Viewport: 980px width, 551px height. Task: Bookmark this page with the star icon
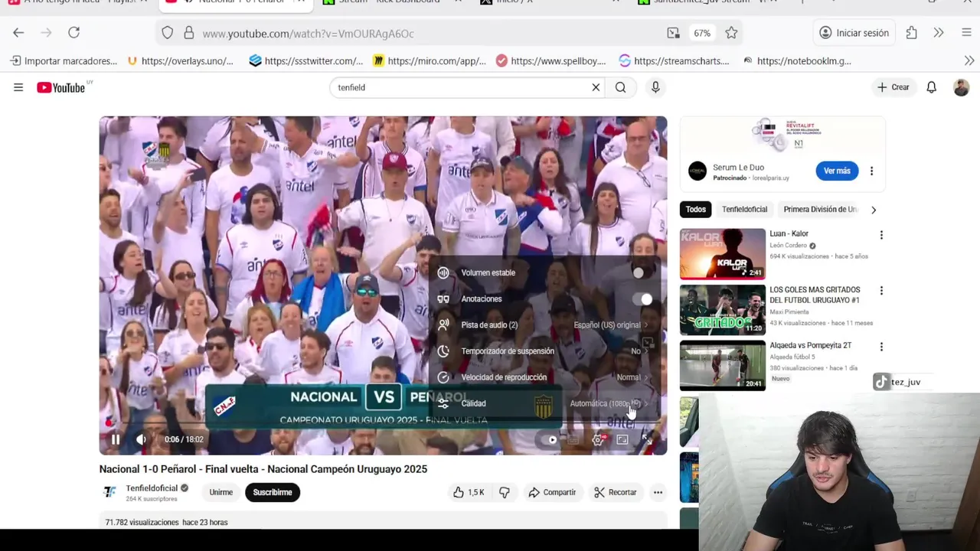point(731,33)
